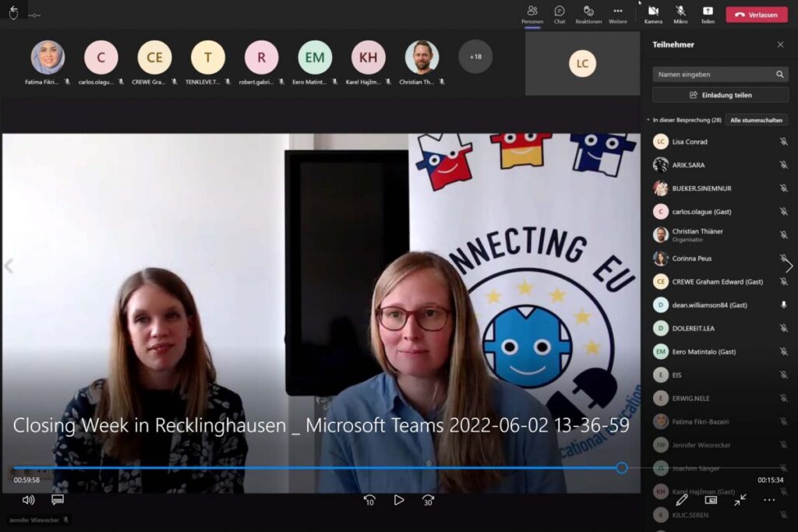This screenshot has height=532, width=798.
Task: Close the Teilnehmer panel
Action: coord(780,44)
